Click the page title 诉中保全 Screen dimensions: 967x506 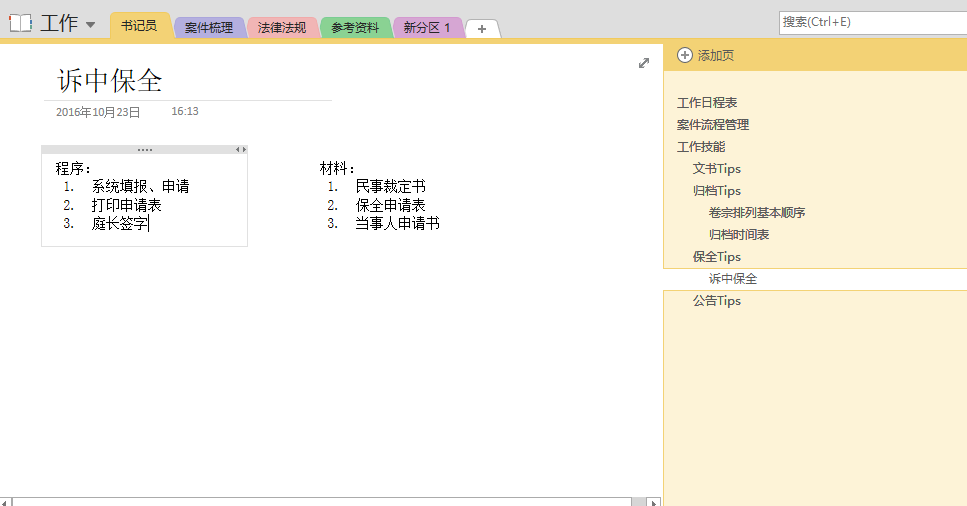point(110,81)
